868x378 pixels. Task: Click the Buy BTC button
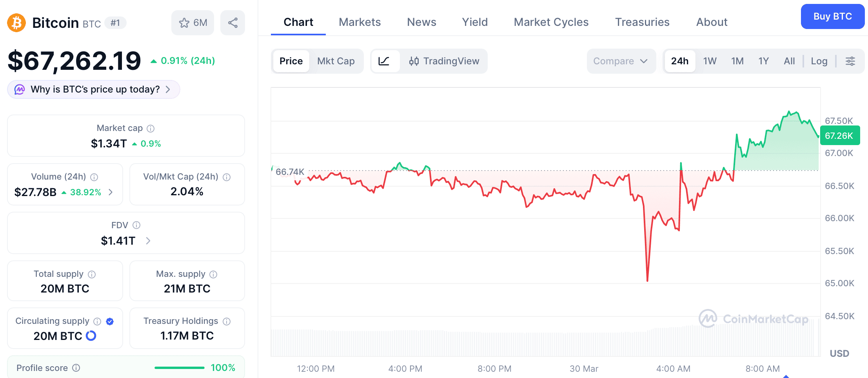pos(832,16)
